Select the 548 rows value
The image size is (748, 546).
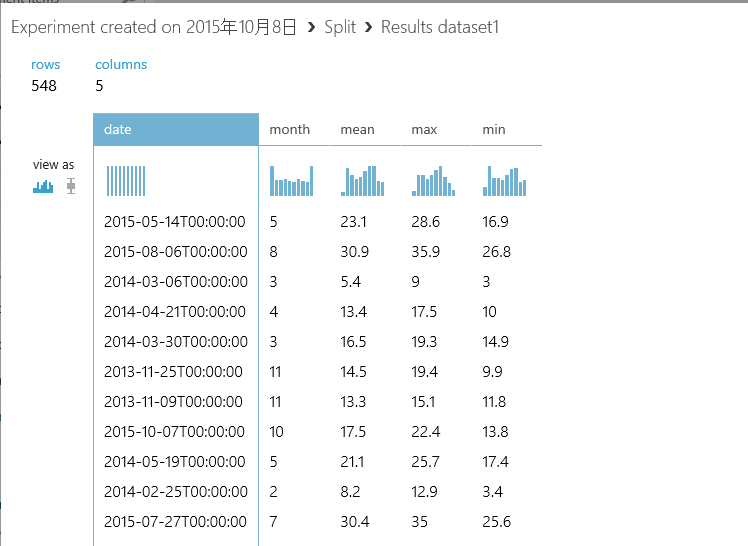pyautogui.click(x=44, y=86)
